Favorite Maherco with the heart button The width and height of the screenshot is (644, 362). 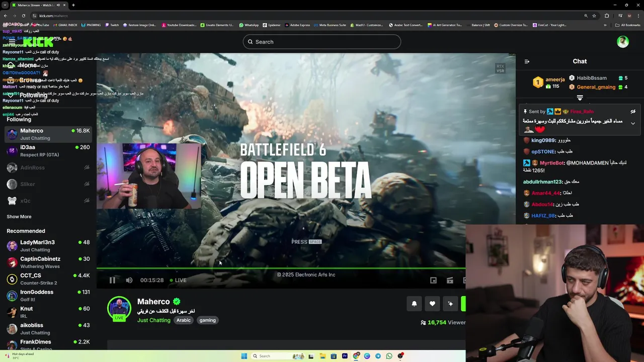click(432, 304)
